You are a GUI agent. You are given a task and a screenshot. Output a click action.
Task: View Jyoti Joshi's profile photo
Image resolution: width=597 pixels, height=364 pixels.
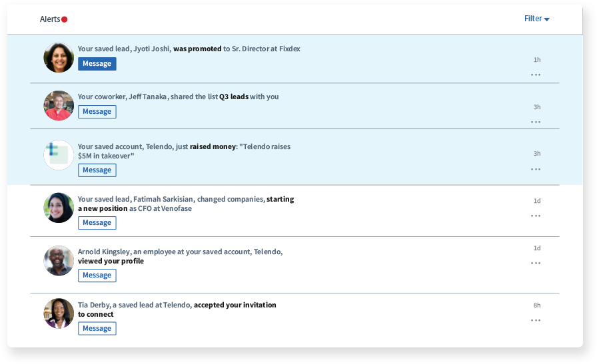click(x=59, y=57)
